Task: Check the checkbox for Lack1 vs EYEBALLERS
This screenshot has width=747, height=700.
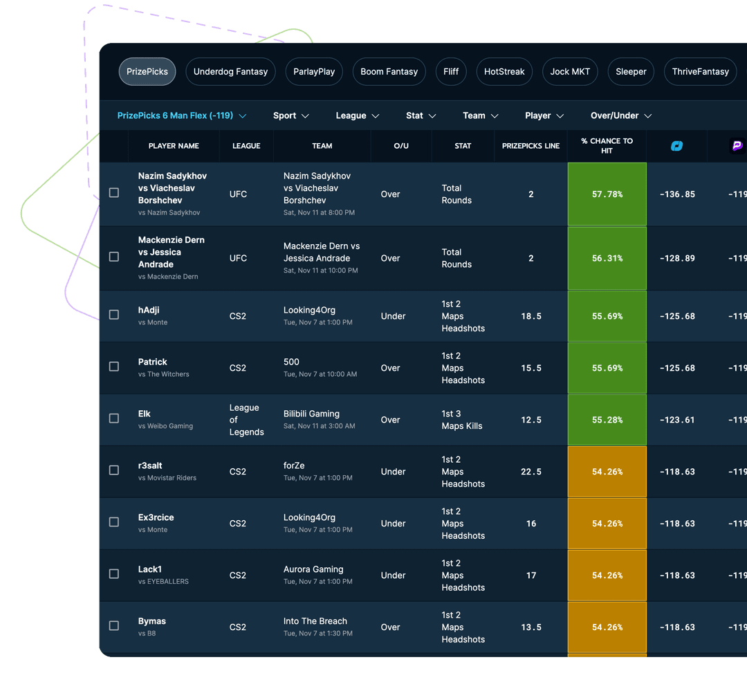Action: point(113,574)
